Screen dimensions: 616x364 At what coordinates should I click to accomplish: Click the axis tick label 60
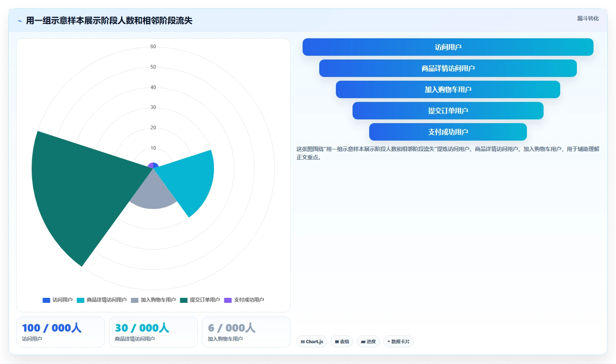pyautogui.click(x=153, y=47)
